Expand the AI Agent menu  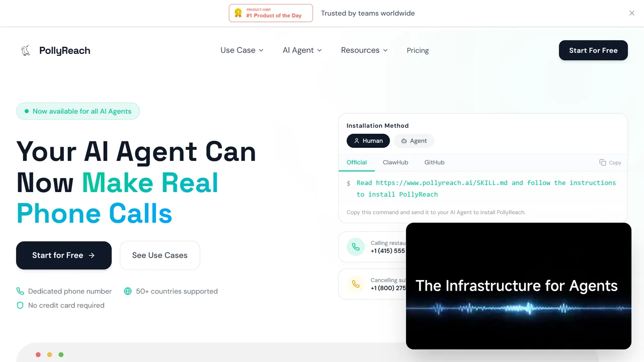302,50
